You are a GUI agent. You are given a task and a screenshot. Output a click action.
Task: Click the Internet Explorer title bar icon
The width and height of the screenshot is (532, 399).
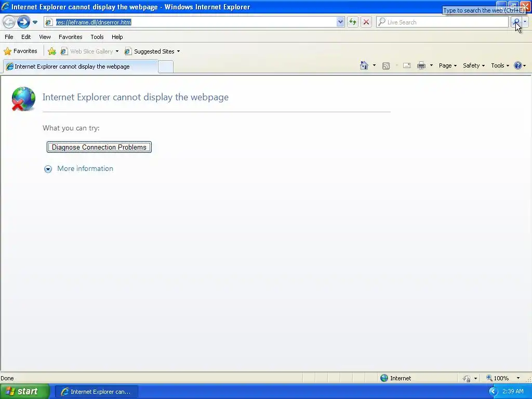(5, 6)
